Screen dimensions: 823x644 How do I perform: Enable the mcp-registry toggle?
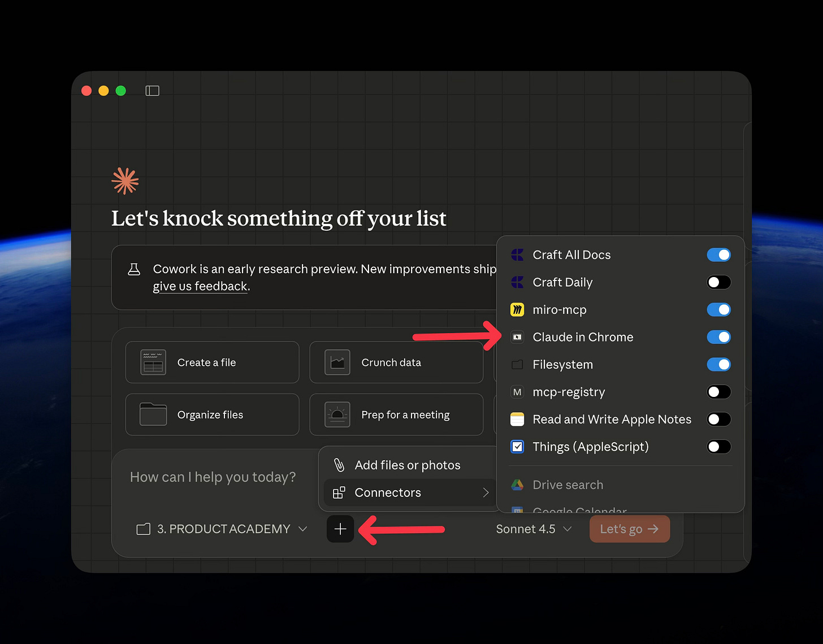[x=719, y=392]
